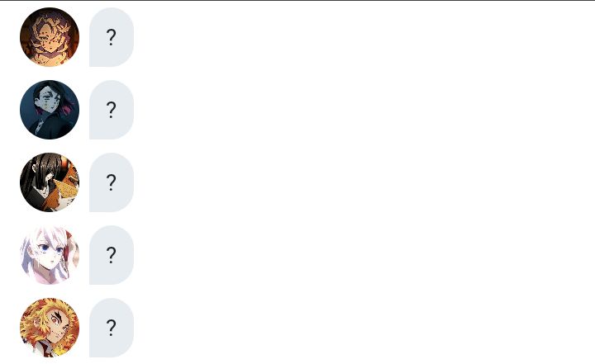Show the message in the bottommost question bubble
The height and width of the screenshot is (364, 595).
(112, 328)
